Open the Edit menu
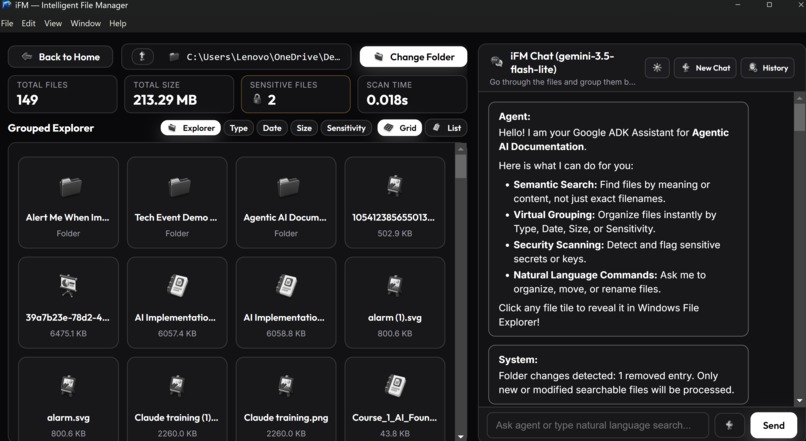The width and height of the screenshot is (806, 441). (28, 23)
